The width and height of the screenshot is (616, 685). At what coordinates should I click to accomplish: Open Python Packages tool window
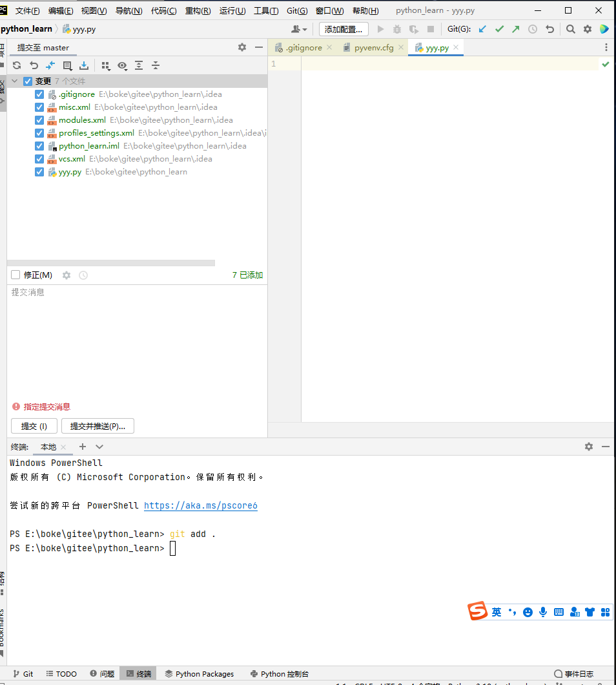[199, 673]
